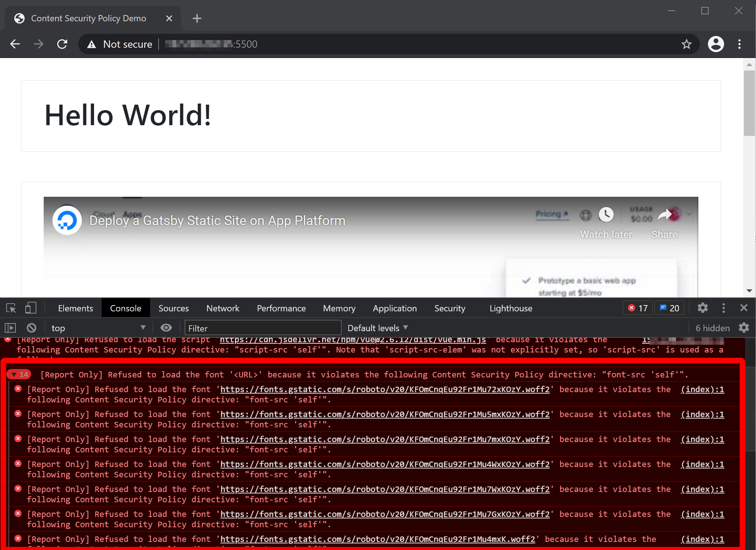Click the page vertical scrollbar thumb
This screenshot has width=756, height=550.
(x=749, y=103)
